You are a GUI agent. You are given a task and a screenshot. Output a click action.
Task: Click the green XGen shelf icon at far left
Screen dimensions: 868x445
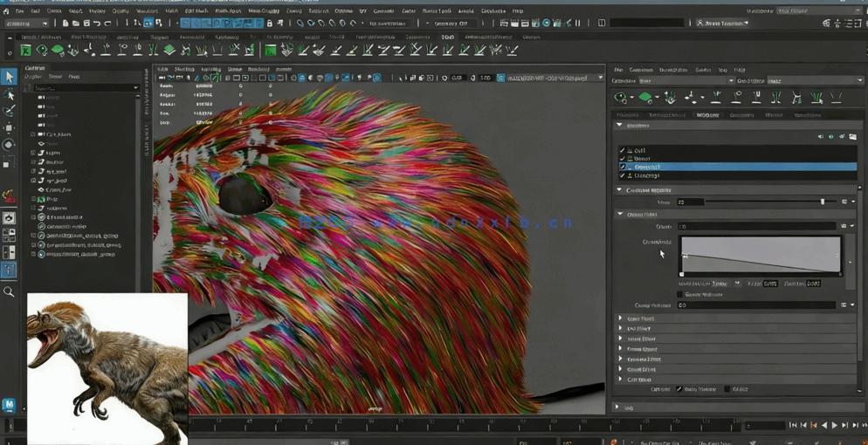(26, 51)
